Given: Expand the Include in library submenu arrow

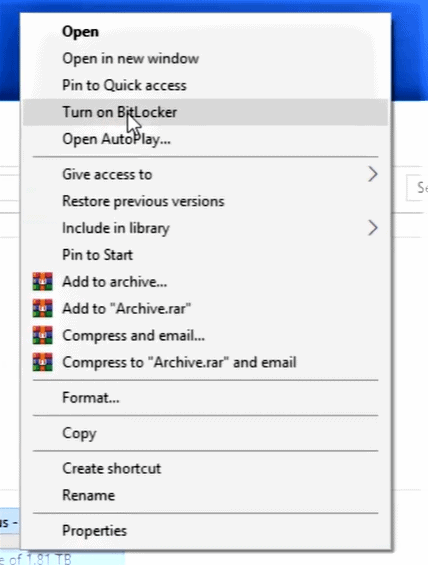Looking at the screenshot, I should point(373,228).
